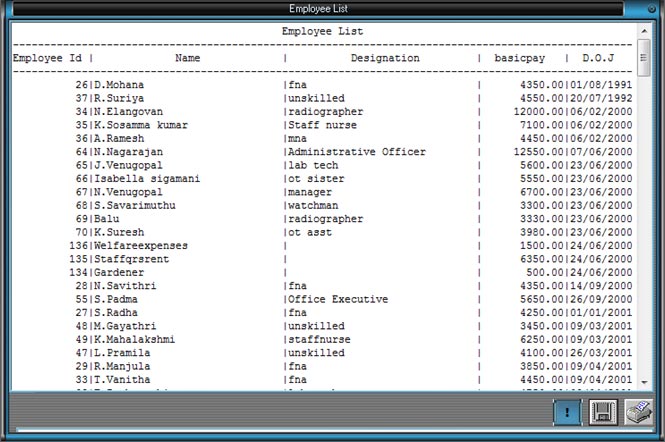Click the name 'K.Suresh'

tap(119, 232)
